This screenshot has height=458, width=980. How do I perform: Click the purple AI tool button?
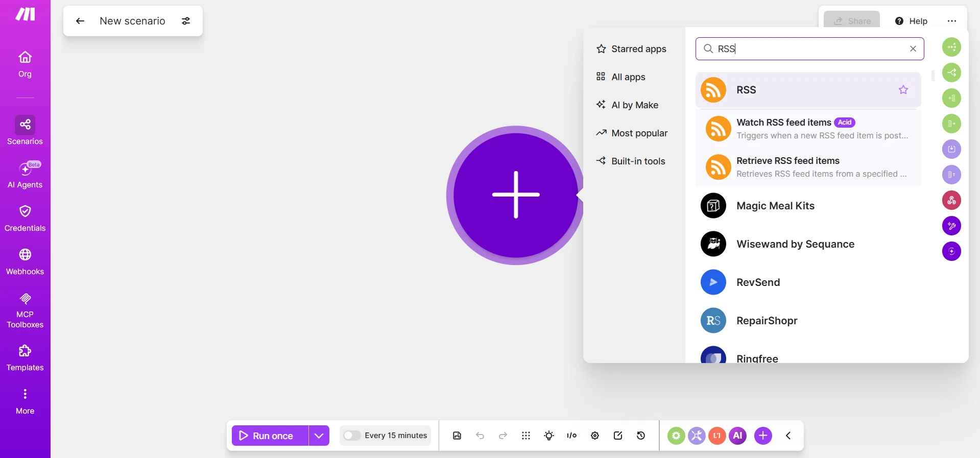coord(737,436)
